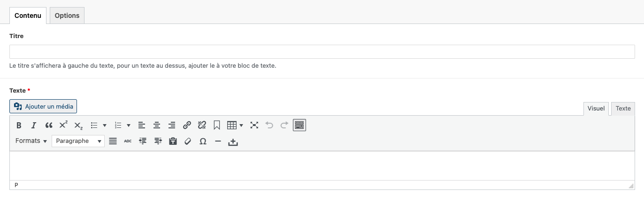
Task: Open the special character Omega picker
Action: click(203, 141)
